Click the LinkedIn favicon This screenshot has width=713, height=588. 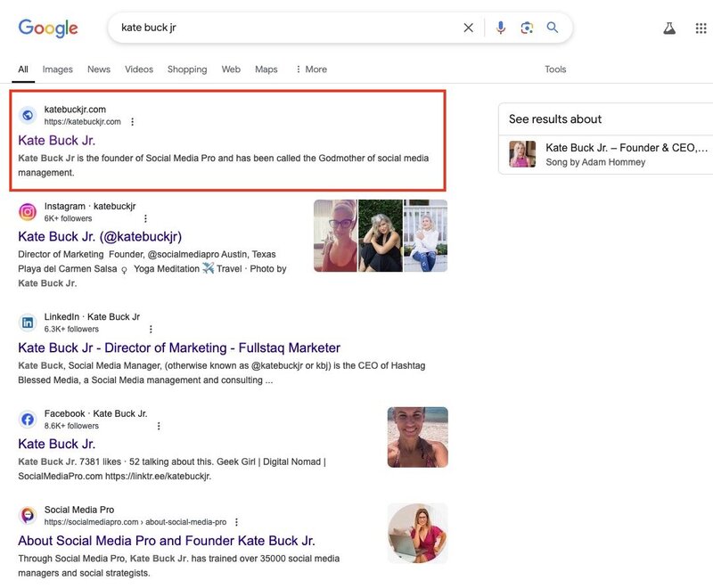click(28, 323)
